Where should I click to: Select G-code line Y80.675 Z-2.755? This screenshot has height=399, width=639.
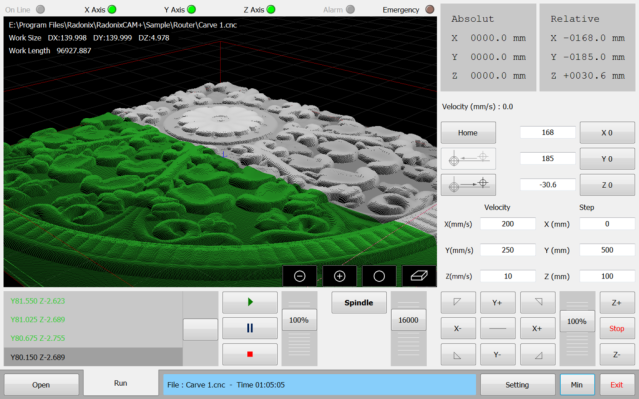tap(93, 338)
